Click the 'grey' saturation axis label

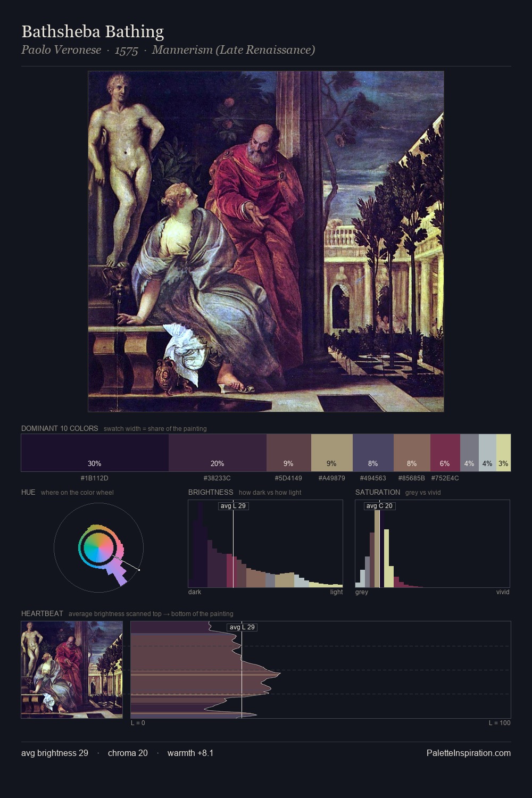coord(362,592)
